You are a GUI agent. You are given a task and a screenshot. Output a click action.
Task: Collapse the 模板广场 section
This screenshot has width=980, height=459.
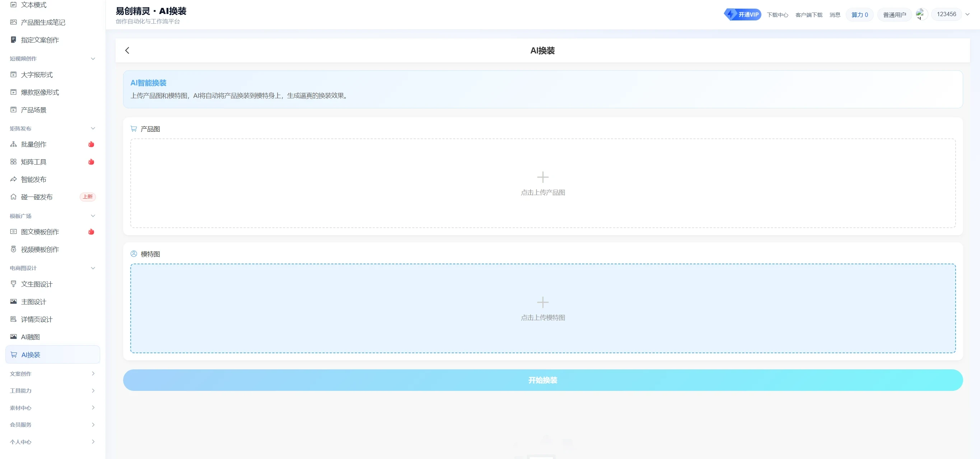[x=93, y=216]
